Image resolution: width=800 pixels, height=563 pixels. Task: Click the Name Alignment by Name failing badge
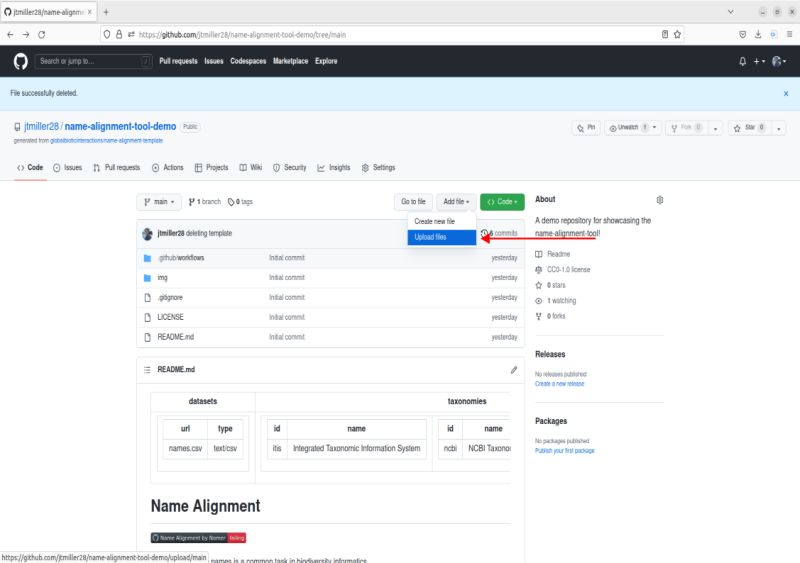(x=198, y=538)
